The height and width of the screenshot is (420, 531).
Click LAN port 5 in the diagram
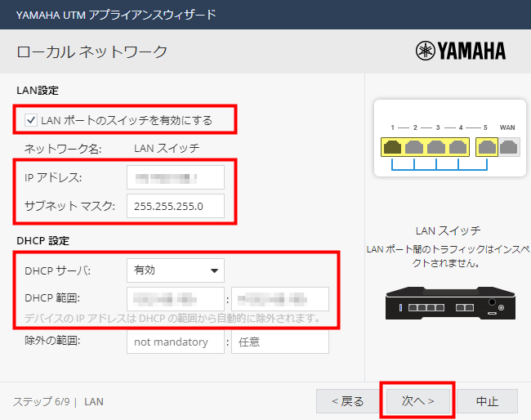click(487, 147)
